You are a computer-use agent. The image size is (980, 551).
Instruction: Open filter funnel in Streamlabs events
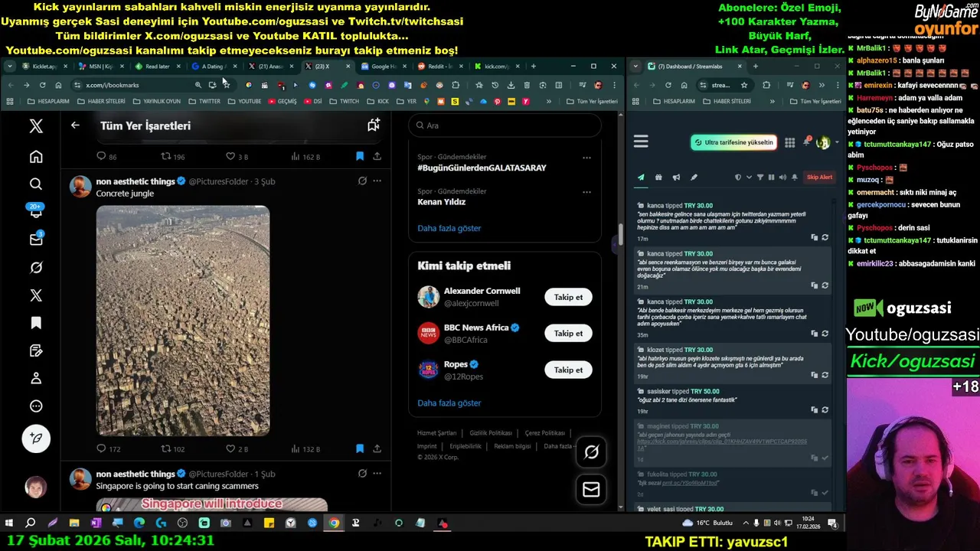(x=760, y=178)
